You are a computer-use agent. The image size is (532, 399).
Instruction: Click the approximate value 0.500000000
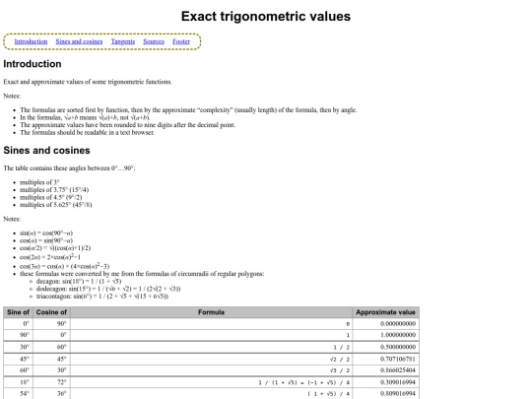(398, 347)
